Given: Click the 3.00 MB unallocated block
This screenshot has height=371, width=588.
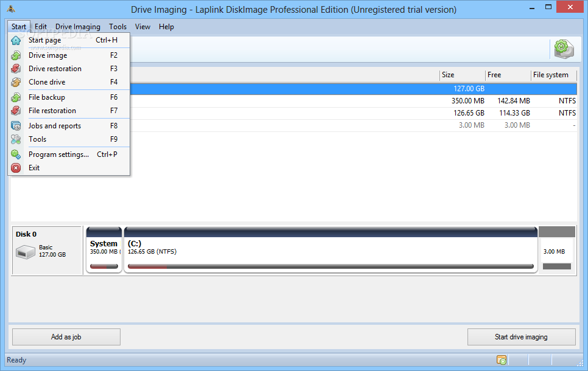Looking at the screenshot, I should pyautogui.click(x=557, y=249).
